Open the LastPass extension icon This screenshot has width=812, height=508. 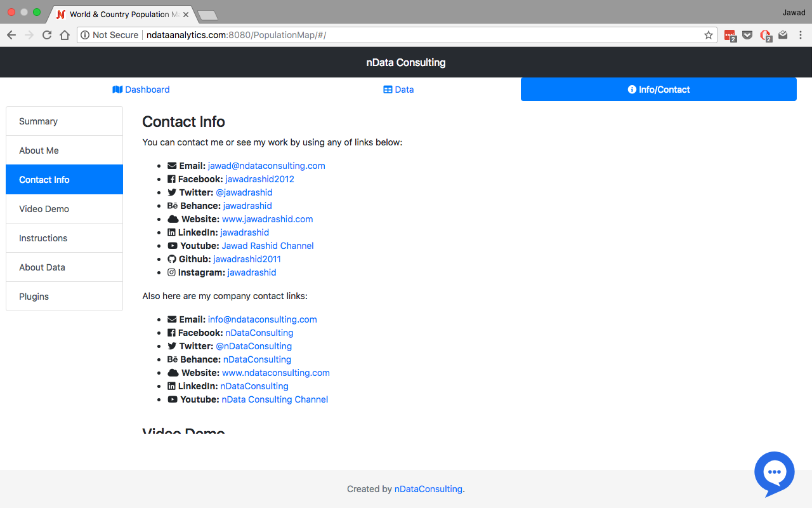pyautogui.click(x=730, y=36)
